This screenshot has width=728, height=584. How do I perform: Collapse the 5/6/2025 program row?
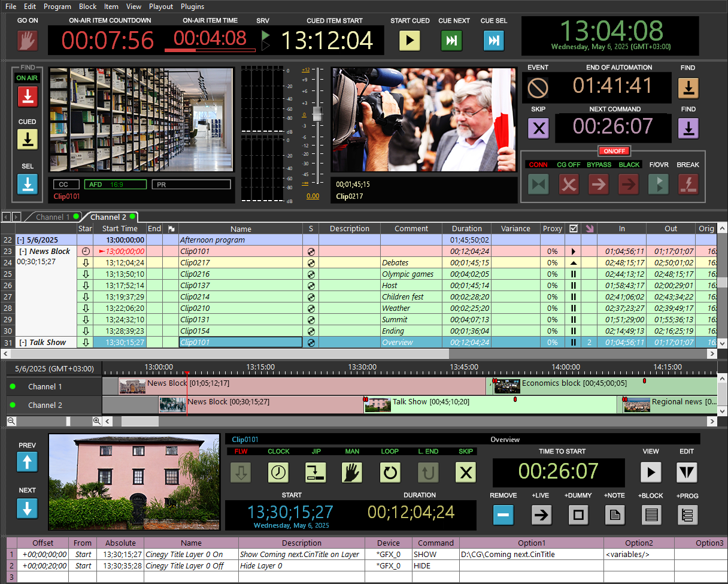click(x=20, y=240)
